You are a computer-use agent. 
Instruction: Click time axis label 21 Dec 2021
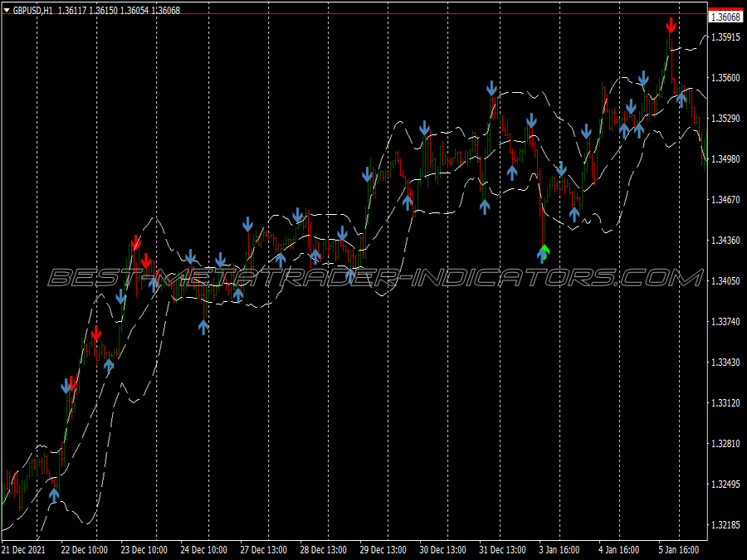coord(24,550)
